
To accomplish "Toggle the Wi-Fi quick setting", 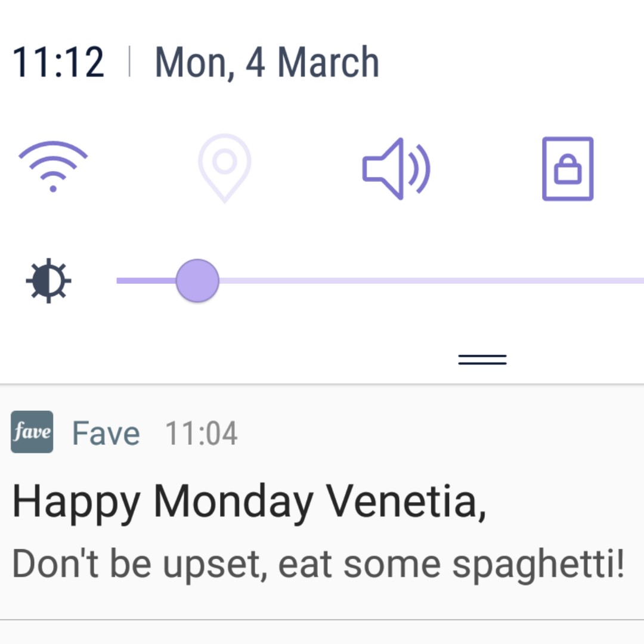I will pos(53,167).
